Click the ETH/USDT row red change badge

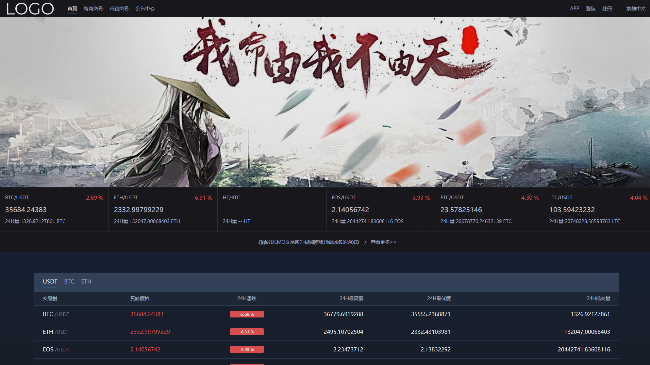pos(247,332)
